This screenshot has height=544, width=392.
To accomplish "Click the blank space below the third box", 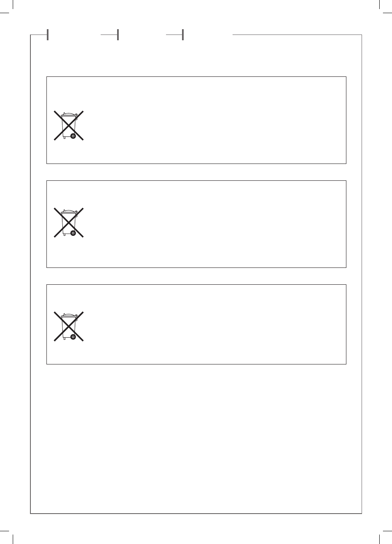I will pyautogui.click(x=196, y=438).
